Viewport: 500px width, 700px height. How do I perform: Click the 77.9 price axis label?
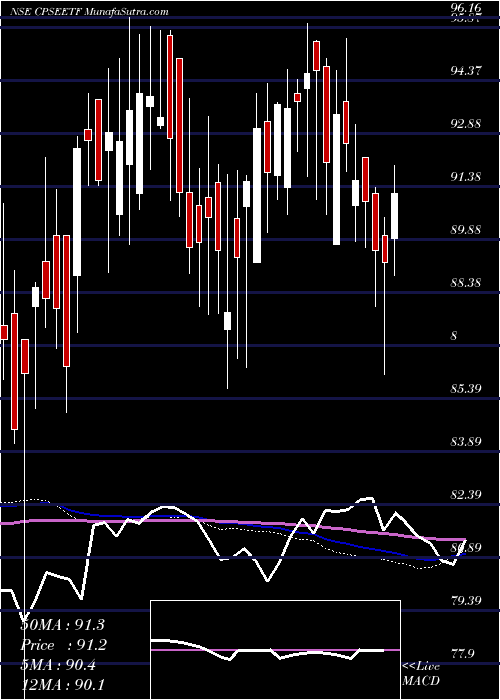point(462,654)
